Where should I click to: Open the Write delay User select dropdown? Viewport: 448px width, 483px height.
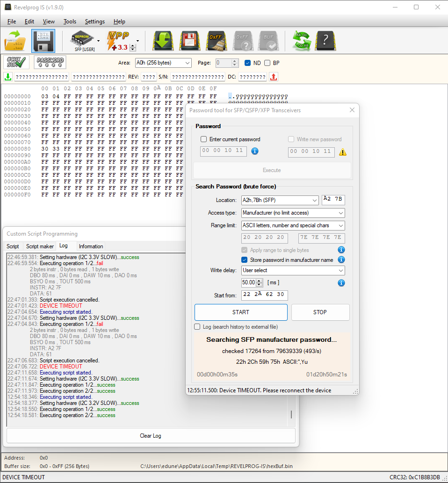click(x=293, y=270)
